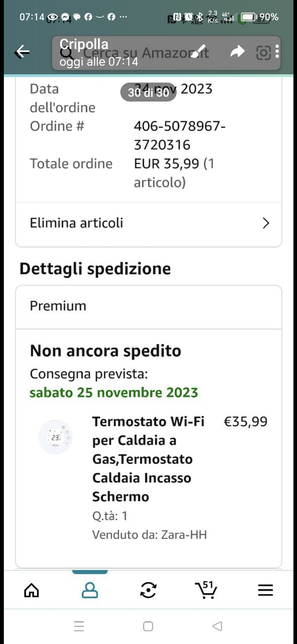Expand Elimina articoli chevron
The image size is (297, 644).
(x=266, y=223)
